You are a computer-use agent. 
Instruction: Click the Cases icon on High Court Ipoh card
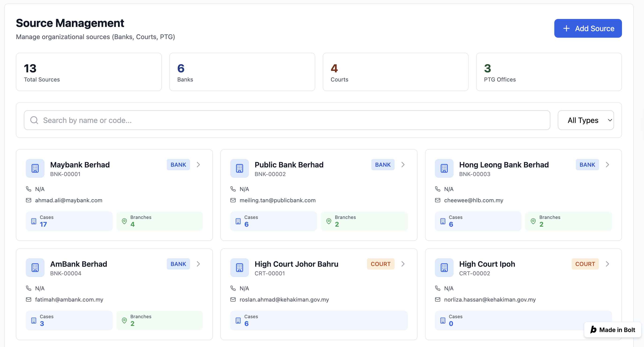[x=443, y=320]
